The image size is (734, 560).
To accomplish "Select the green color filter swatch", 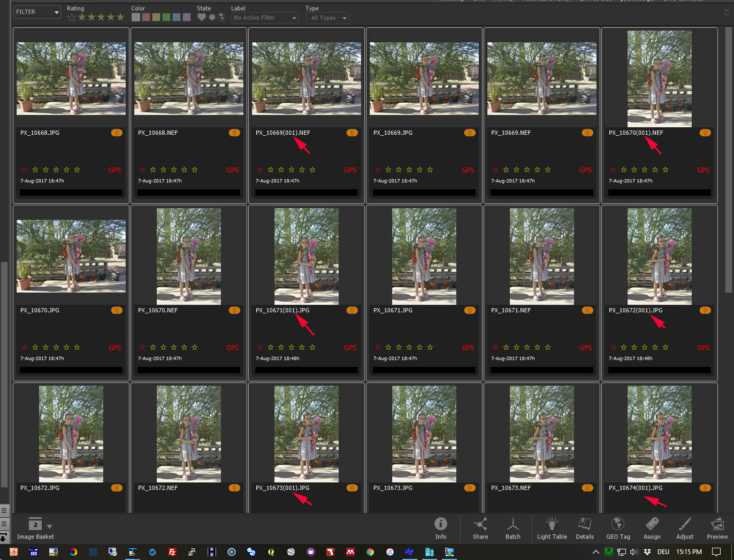I will [166, 17].
